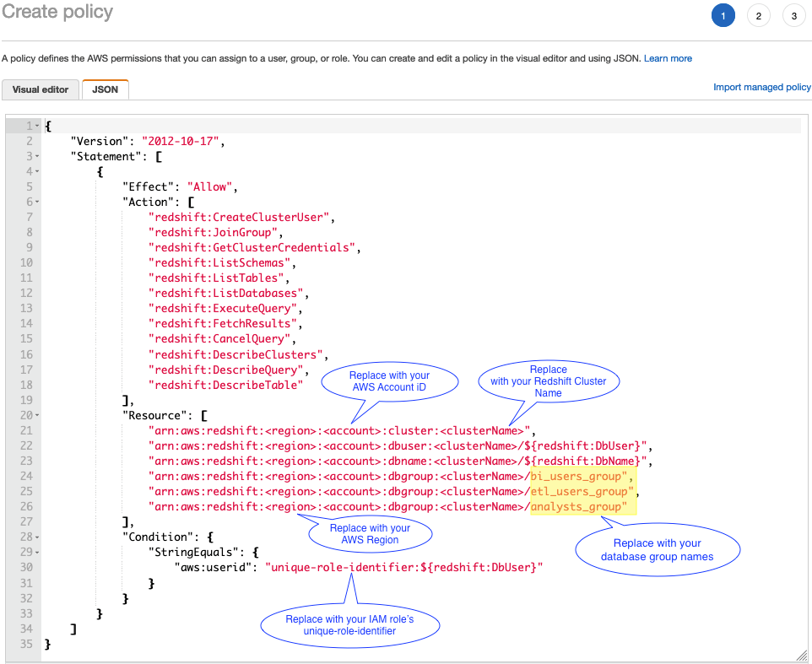This screenshot has width=812, height=664.
Task: Select the JSON tab
Action: (106, 89)
